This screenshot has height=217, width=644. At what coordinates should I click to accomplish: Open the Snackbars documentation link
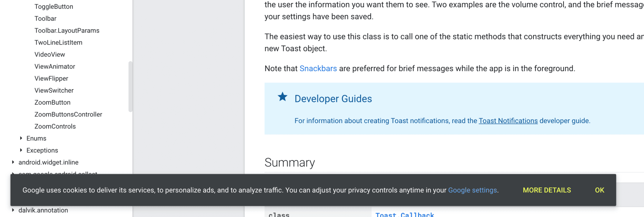pos(318,68)
